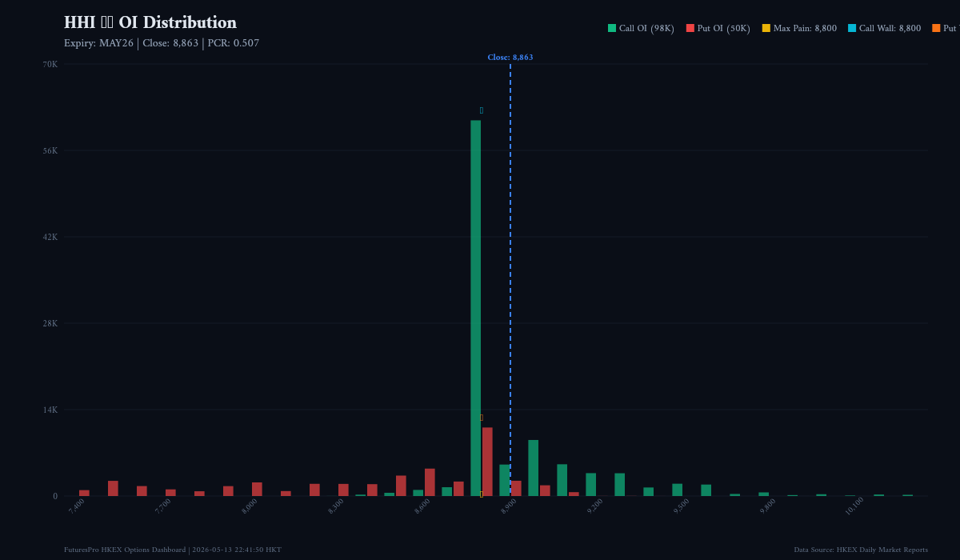Click the 70K y-axis label
960x560 pixels.
[x=50, y=64]
